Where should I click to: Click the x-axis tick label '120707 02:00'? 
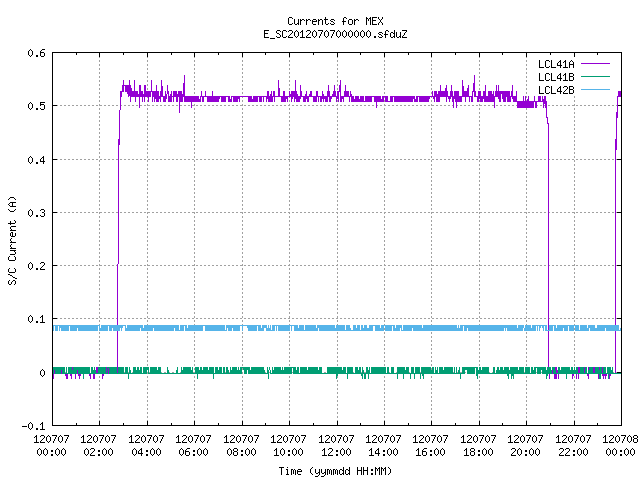point(98,446)
